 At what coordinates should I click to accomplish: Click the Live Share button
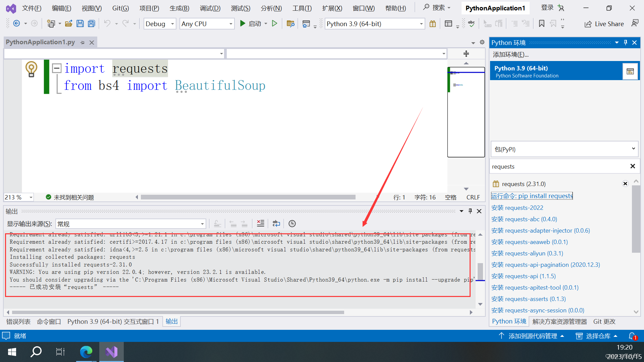tap(604, 24)
